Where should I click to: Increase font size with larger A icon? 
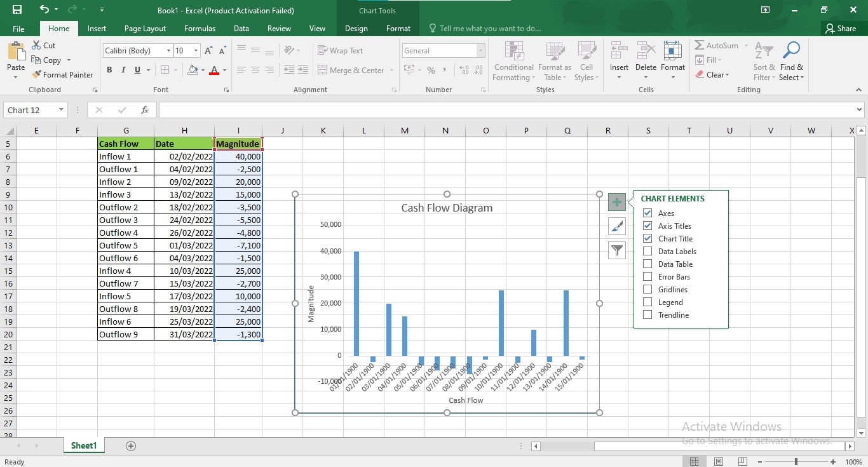[209, 51]
